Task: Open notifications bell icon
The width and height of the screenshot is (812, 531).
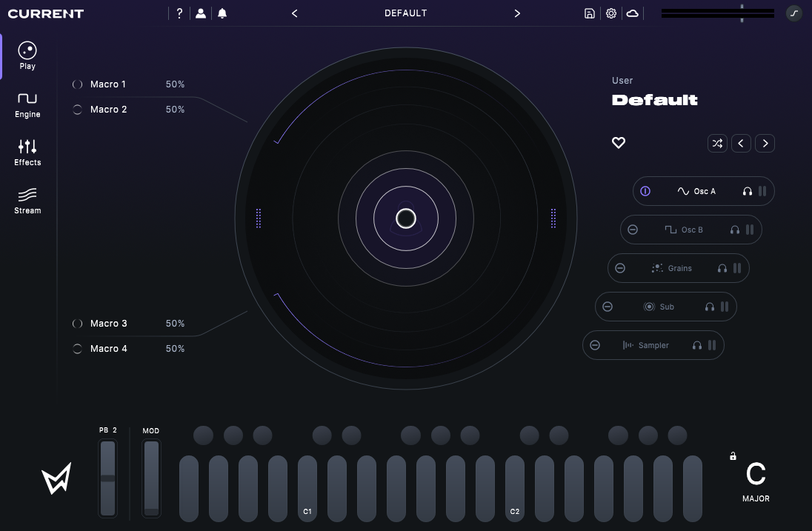Action: click(222, 13)
